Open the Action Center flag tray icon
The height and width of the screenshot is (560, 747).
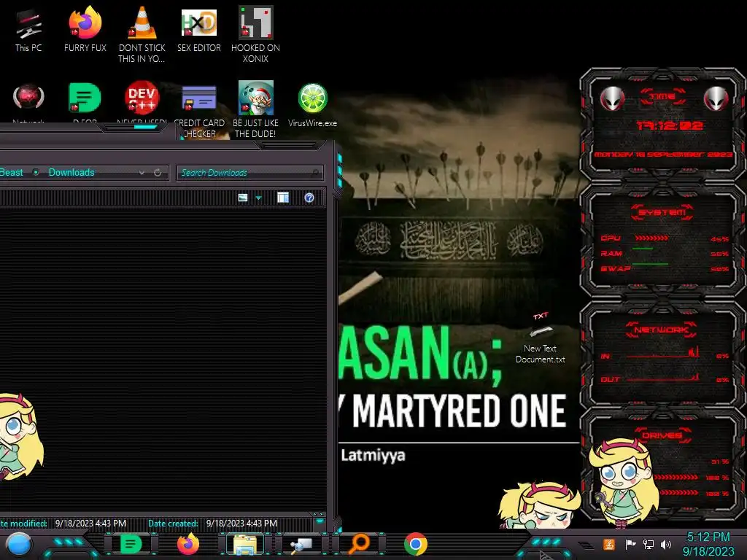coord(630,544)
